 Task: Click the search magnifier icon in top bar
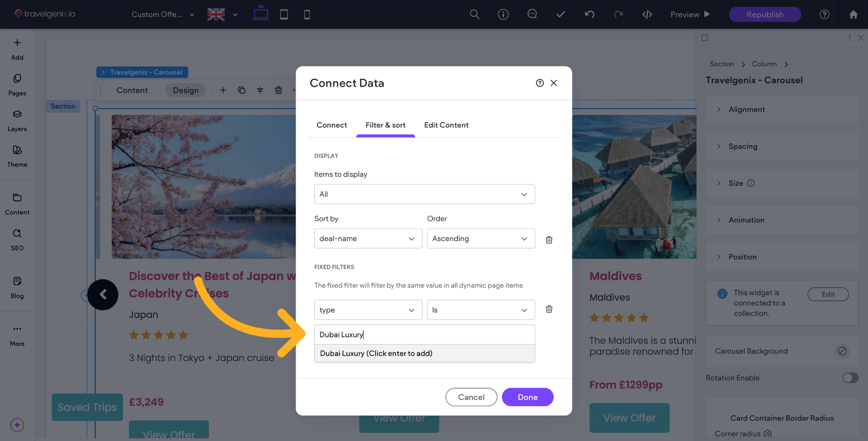(x=474, y=14)
